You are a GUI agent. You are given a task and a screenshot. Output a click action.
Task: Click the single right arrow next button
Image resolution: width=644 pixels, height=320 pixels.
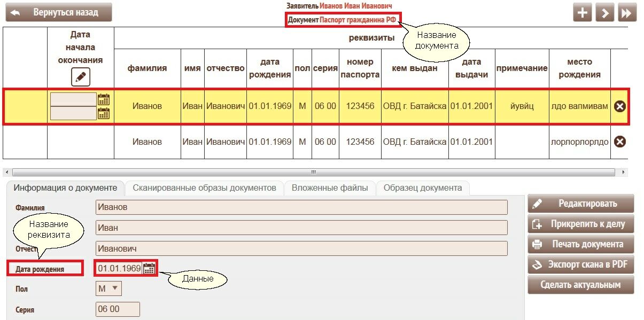tap(605, 13)
